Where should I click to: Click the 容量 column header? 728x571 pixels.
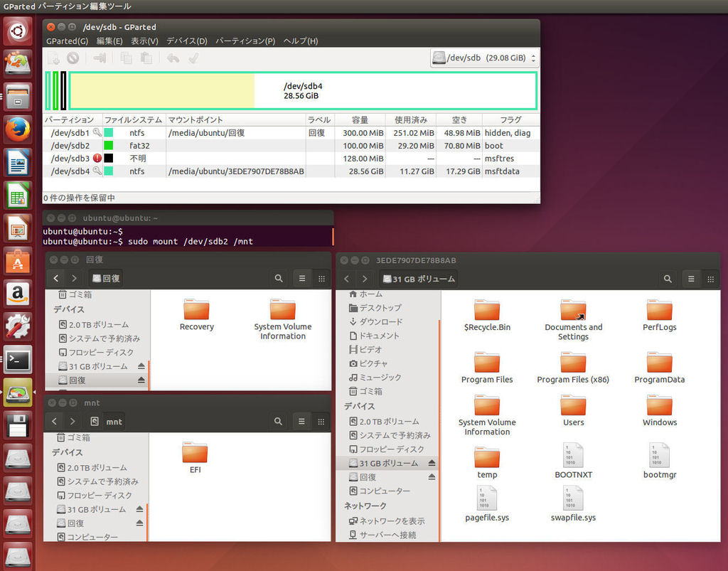coord(360,119)
